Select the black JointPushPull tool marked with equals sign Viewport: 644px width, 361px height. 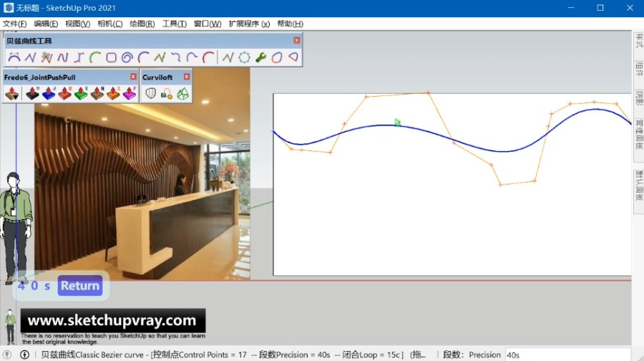32,94
